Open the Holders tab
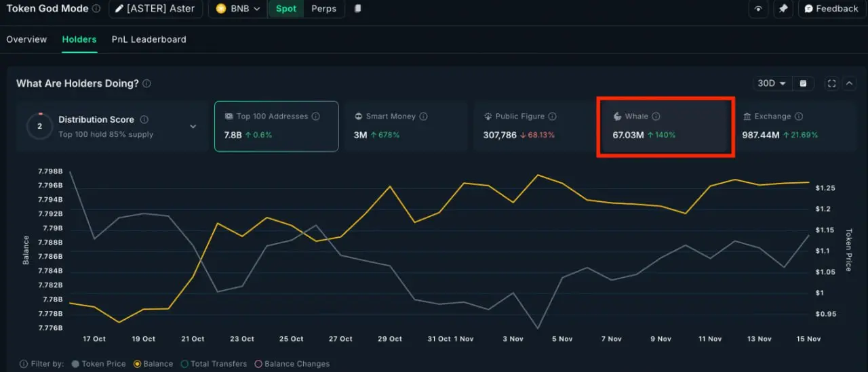Viewport: 868px width, 372px height. [x=79, y=39]
